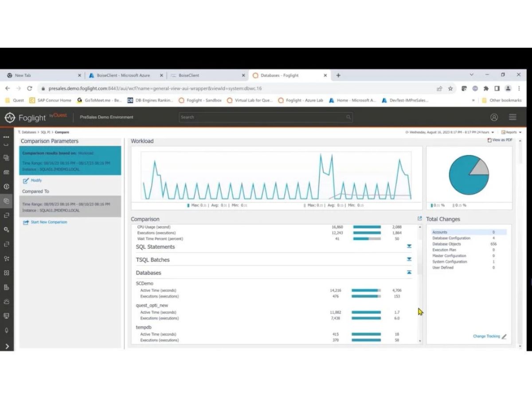Screen dimensions: 532x399
Task: Open Comparison pop-out icon
Action: 419,219
